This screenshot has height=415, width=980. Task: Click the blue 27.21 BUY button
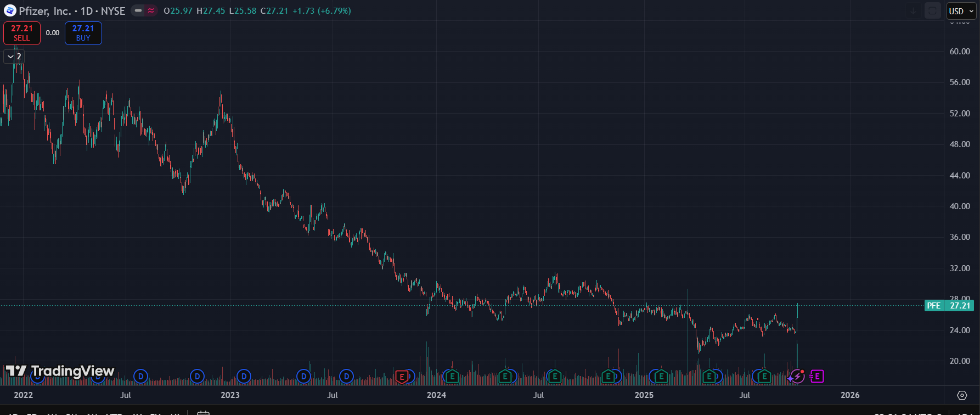click(x=83, y=33)
